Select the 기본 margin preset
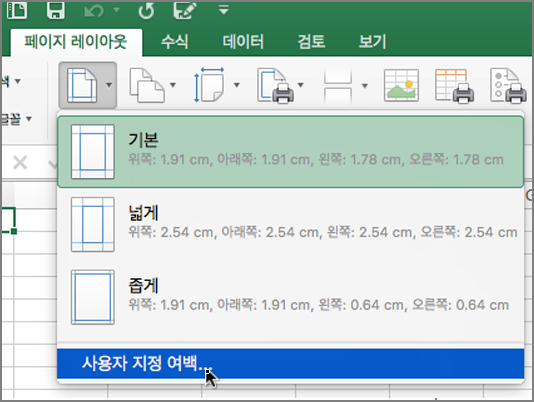 290,152
